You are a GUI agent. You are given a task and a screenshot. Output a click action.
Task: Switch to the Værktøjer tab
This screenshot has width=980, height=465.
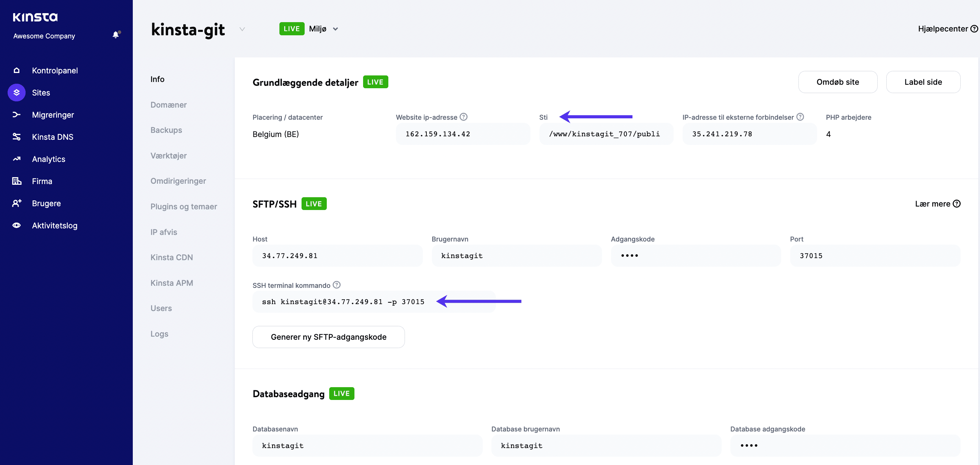pos(168,156)
